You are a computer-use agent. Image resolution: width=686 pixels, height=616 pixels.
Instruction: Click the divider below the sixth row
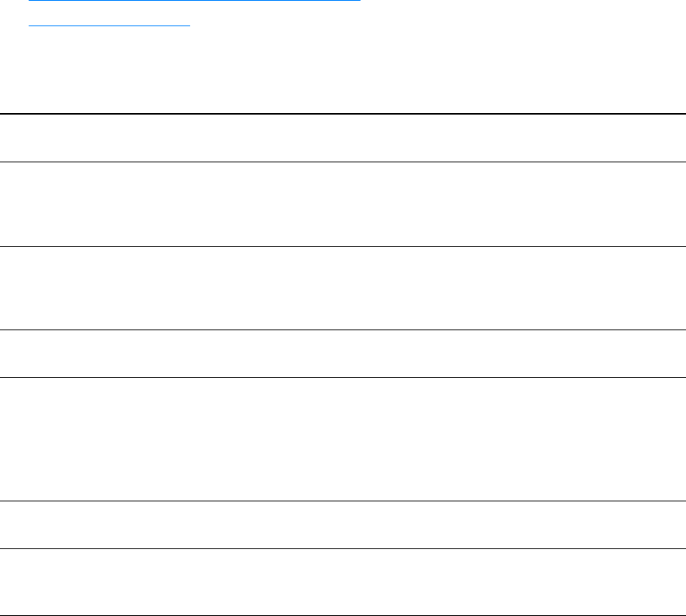(342, 548)
